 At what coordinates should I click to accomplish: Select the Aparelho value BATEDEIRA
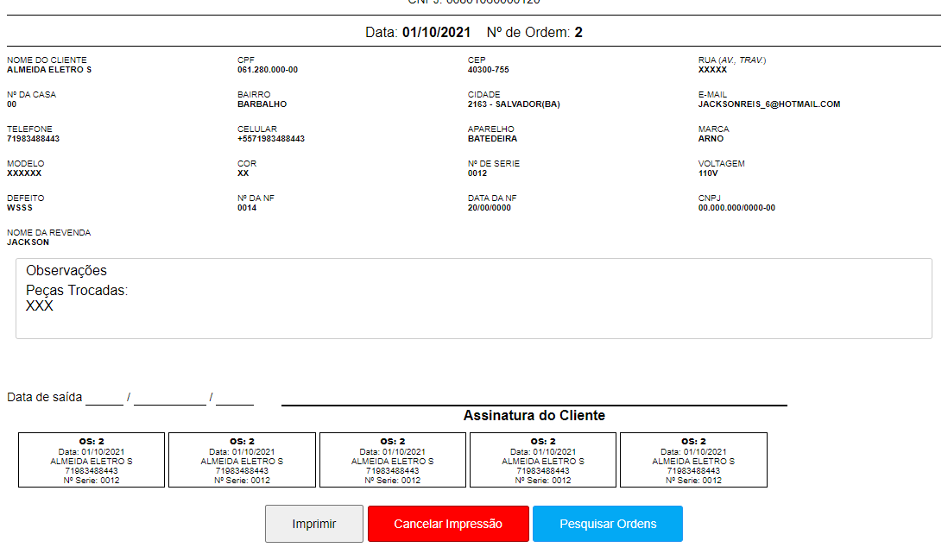(x=491, y=139)
